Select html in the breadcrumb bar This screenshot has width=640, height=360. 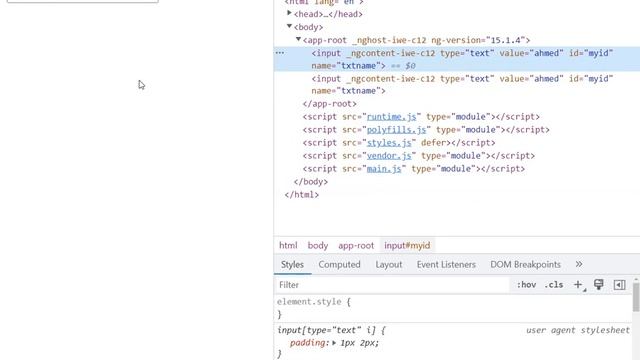click(x=288, y=245)
